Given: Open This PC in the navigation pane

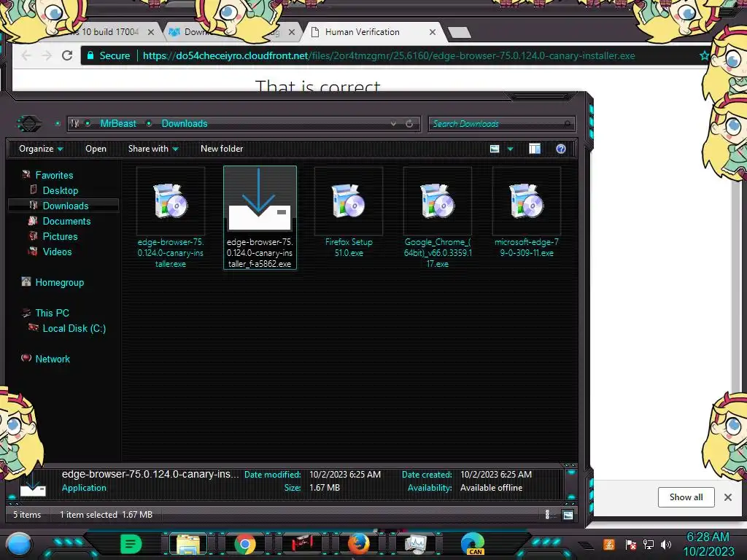Looking at the screenshot, I should 52,313.
